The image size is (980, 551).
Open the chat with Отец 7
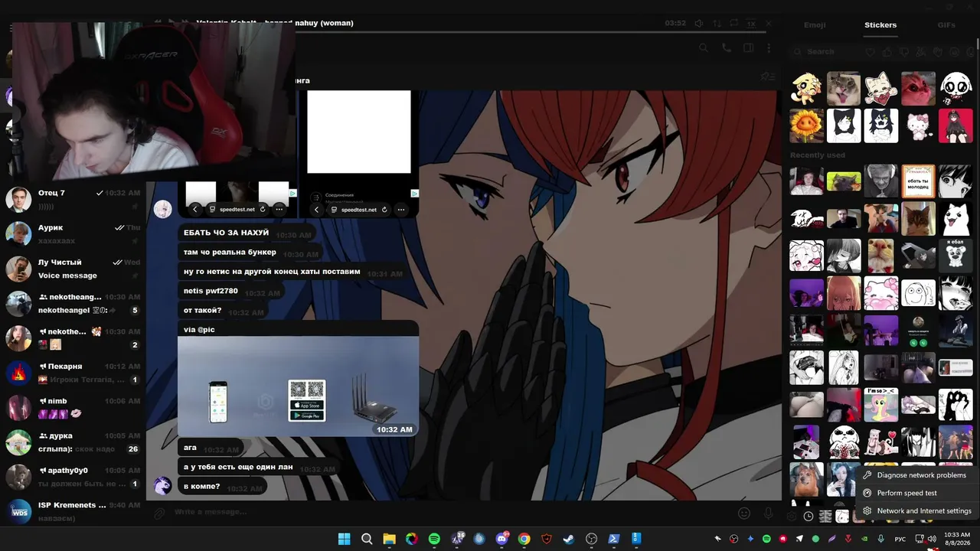click(73, 200)
